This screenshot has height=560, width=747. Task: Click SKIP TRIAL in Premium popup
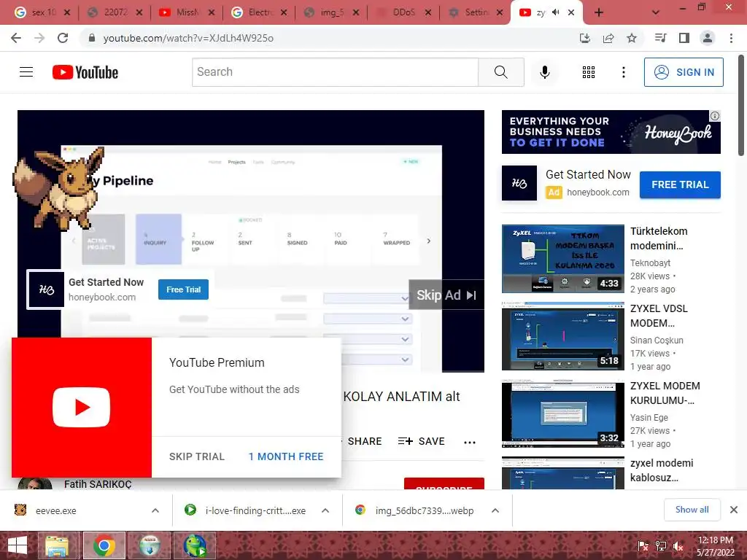tap(197, 456)
